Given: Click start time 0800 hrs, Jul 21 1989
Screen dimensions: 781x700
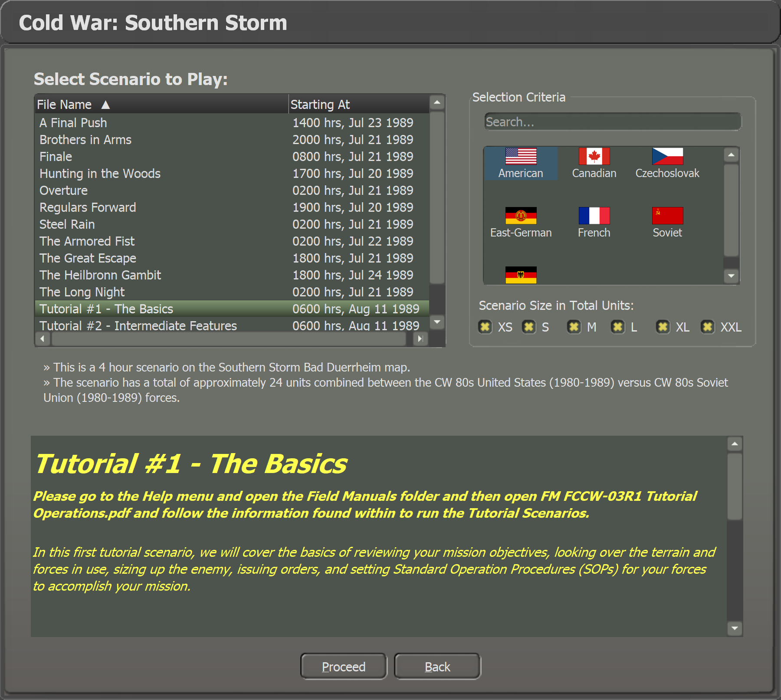Looking at the screenshot, I should tap(353, 157).
